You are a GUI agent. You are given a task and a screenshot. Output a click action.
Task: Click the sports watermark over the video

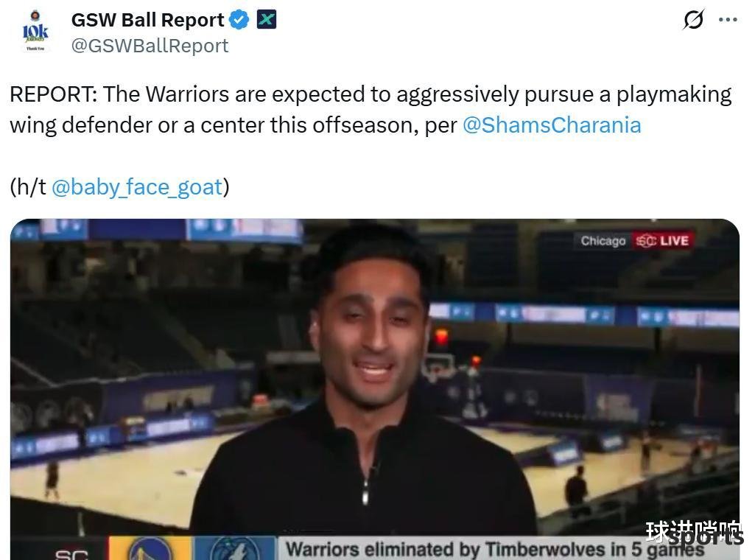tap(695, 533)
